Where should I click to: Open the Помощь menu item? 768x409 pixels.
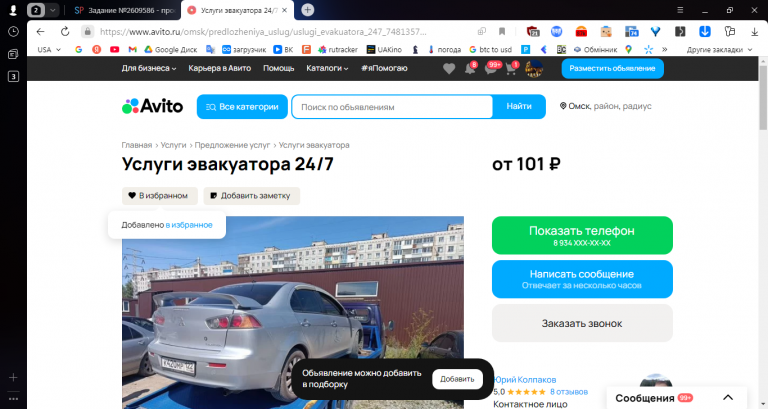coord(279,69)
